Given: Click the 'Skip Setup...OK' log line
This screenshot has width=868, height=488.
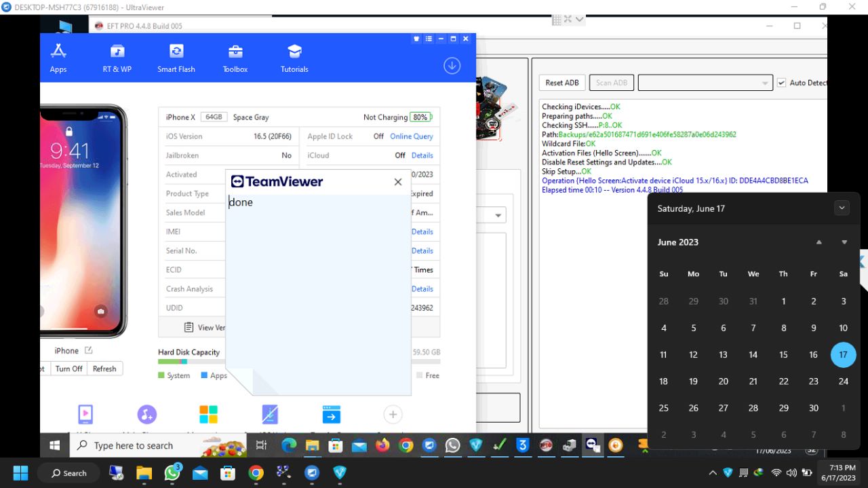Looking at the screenshot, I should (x=567, y=172).
